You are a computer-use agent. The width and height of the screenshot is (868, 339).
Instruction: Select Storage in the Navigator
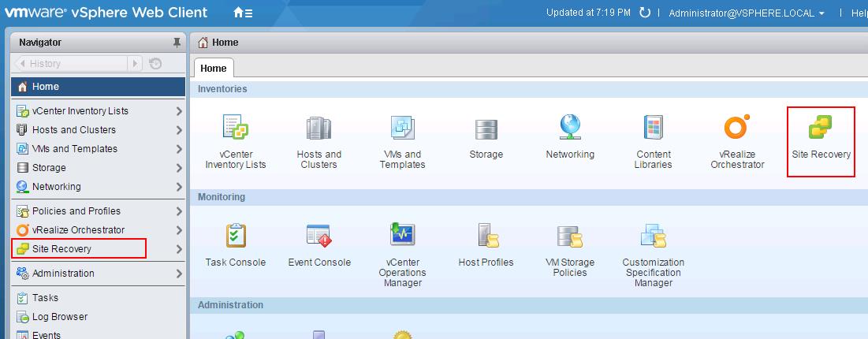pyautogui.click(x=98, y=167)
